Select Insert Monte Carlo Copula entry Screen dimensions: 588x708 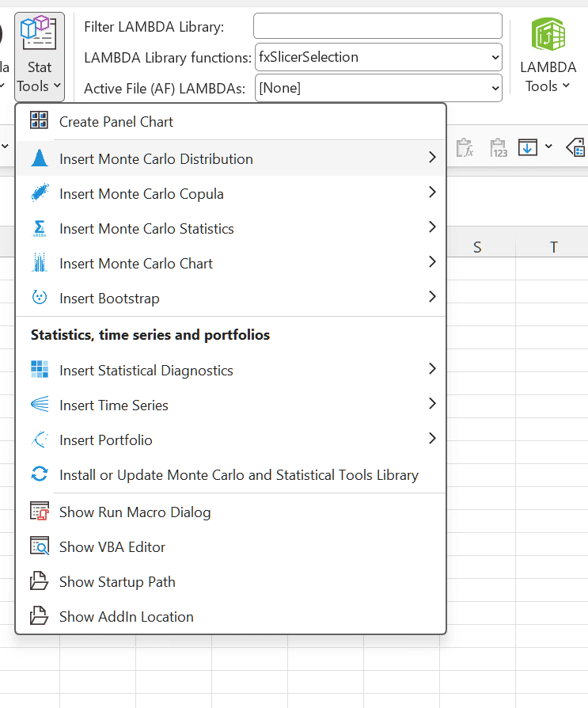tap(230, 193)
